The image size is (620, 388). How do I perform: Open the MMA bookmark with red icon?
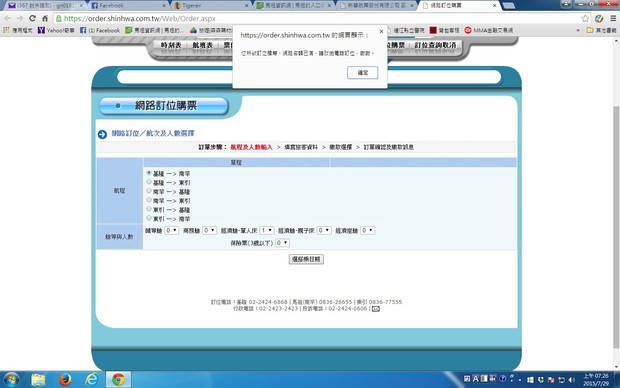[x=489, y=30]
